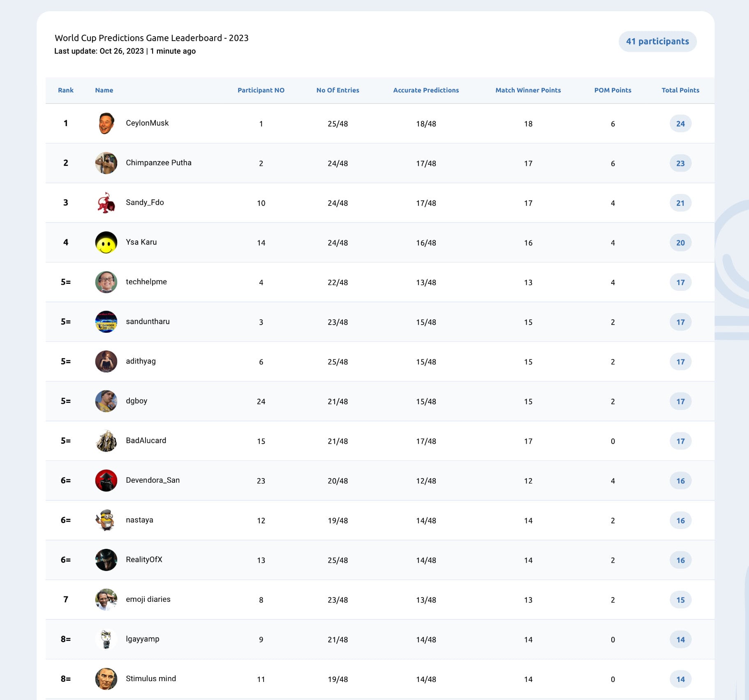
Task: Select the POM Points header
Action: point(613,90)
